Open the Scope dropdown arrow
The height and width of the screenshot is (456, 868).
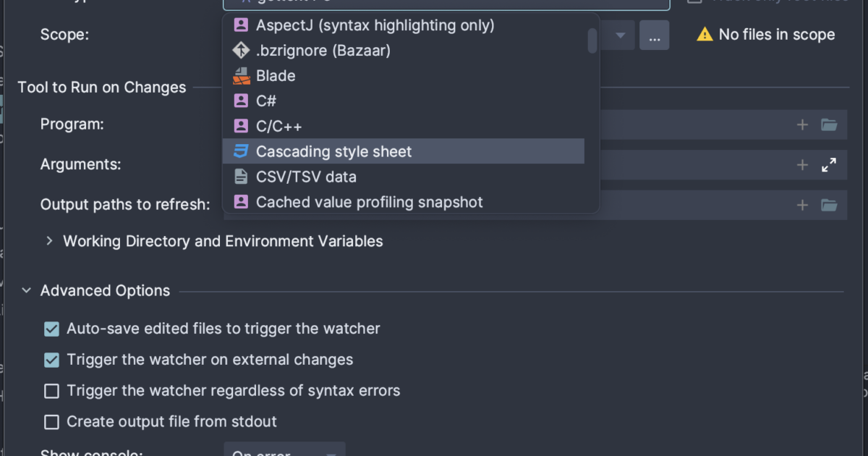(x=620, y=35)
